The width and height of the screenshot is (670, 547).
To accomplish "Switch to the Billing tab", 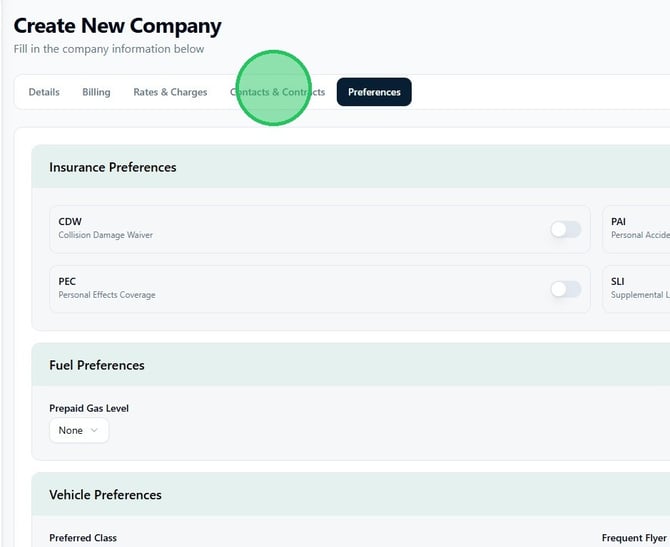I will pos(96,92).
